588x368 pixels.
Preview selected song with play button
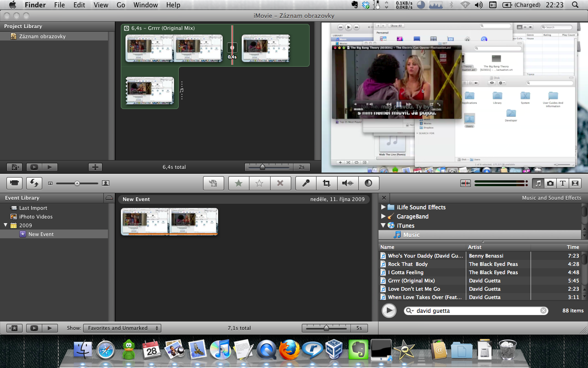point(389,310)
